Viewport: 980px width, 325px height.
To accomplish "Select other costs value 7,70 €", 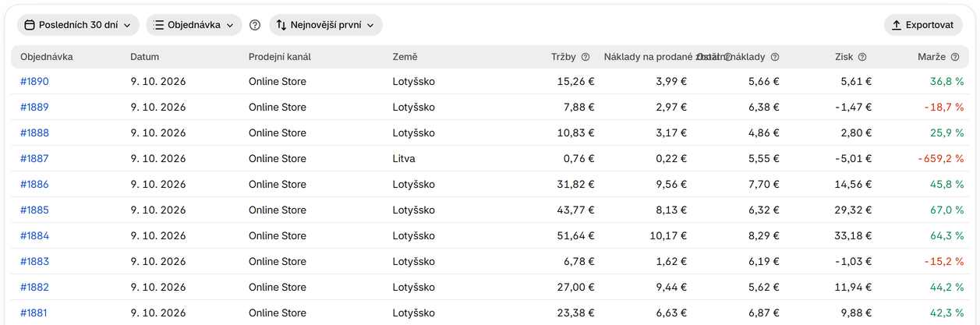I will click(x=763, y=184).
